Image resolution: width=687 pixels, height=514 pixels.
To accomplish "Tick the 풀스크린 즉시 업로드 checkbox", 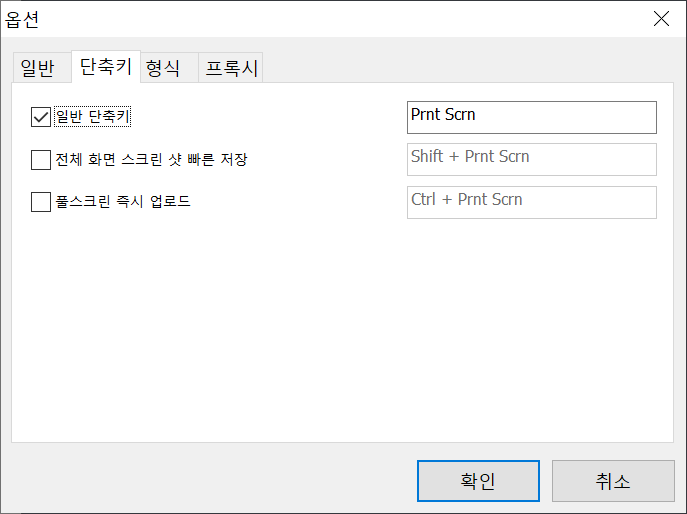I will [41, 202].
